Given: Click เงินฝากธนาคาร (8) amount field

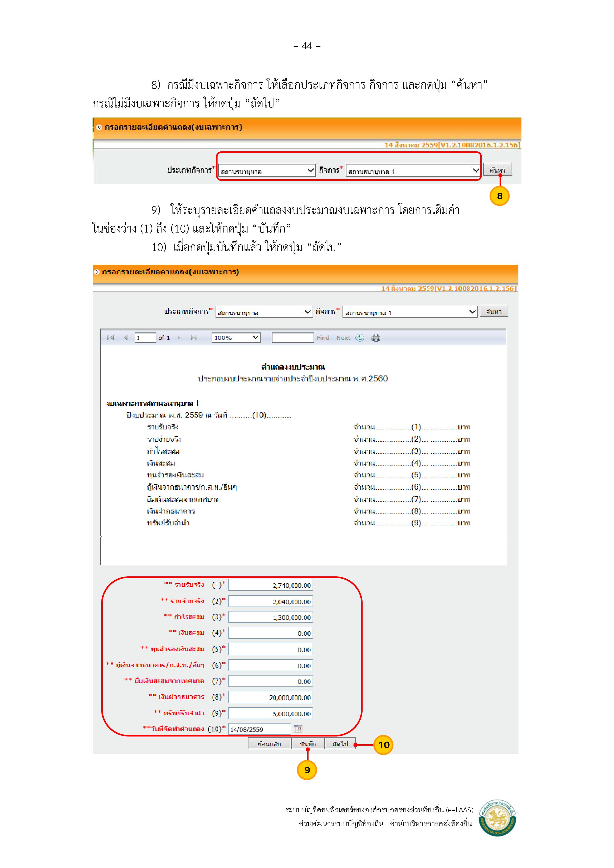Looking at the screenshot, I should click(270, 697).
